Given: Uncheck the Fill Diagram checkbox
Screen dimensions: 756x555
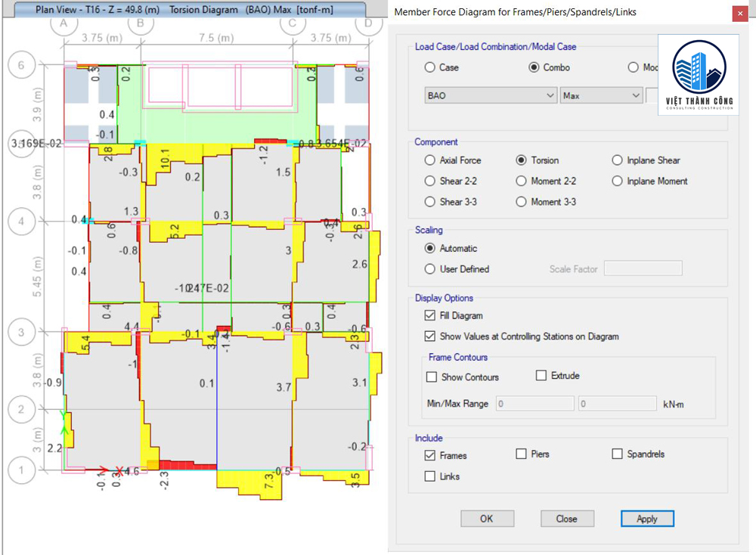Looking at the screenshot, I should tap(431, 315).
